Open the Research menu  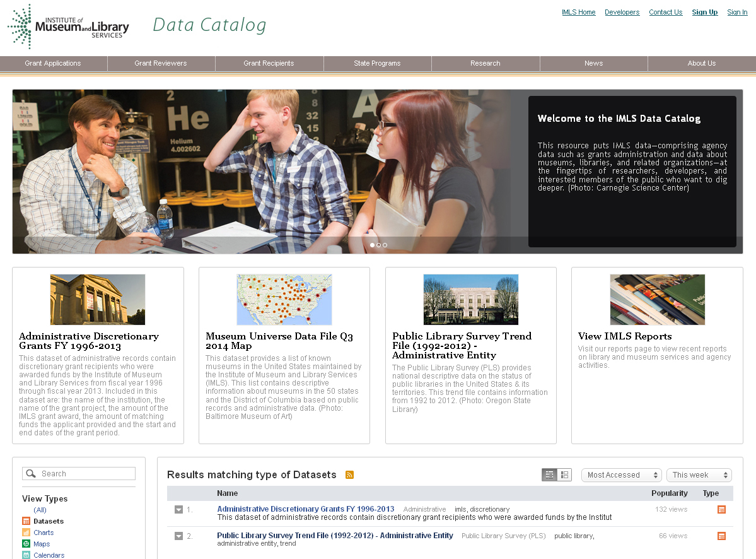click(x=485, y=63)
